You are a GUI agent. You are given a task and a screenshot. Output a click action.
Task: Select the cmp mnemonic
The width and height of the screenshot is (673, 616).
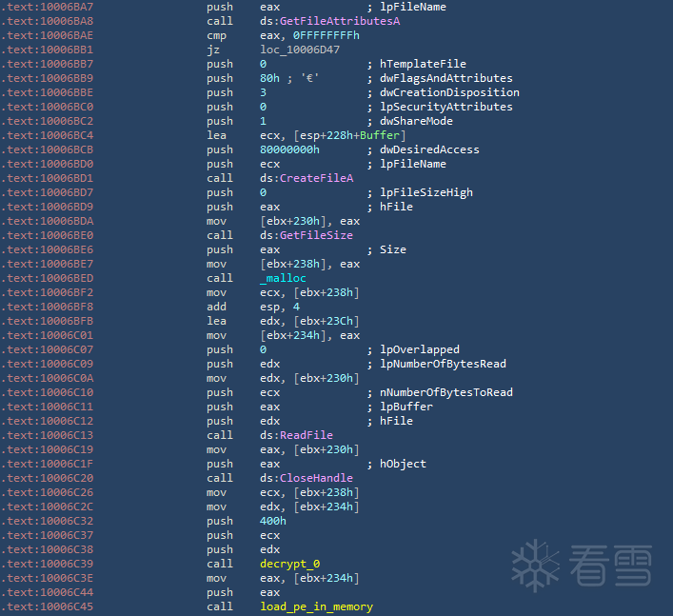[216, 35]
